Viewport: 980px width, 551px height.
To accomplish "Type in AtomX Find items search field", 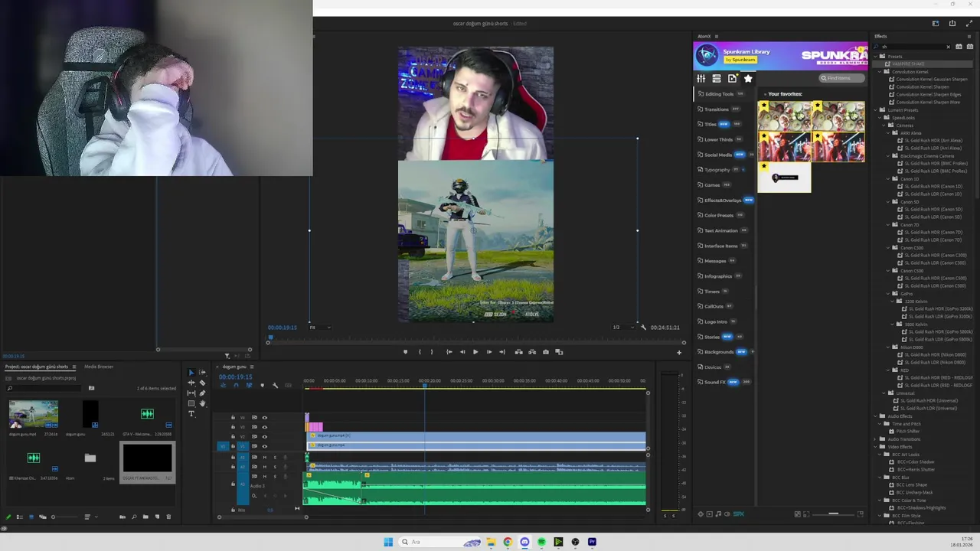I will (x=842, y=78).
